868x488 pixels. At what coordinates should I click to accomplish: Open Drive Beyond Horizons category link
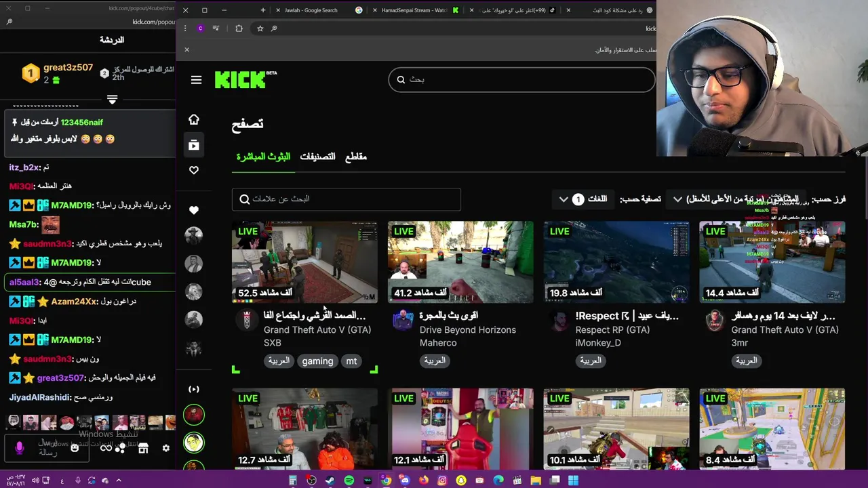pyautogui.click(x=467, y=330)
